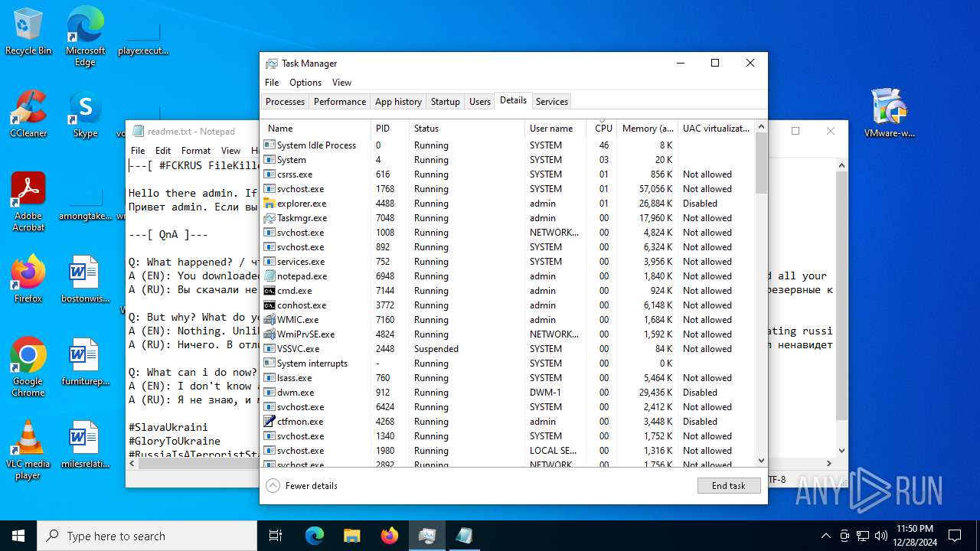The image size is (980, 551).
Task: Select WMIC.exe process row
Action: click(509, 320)
